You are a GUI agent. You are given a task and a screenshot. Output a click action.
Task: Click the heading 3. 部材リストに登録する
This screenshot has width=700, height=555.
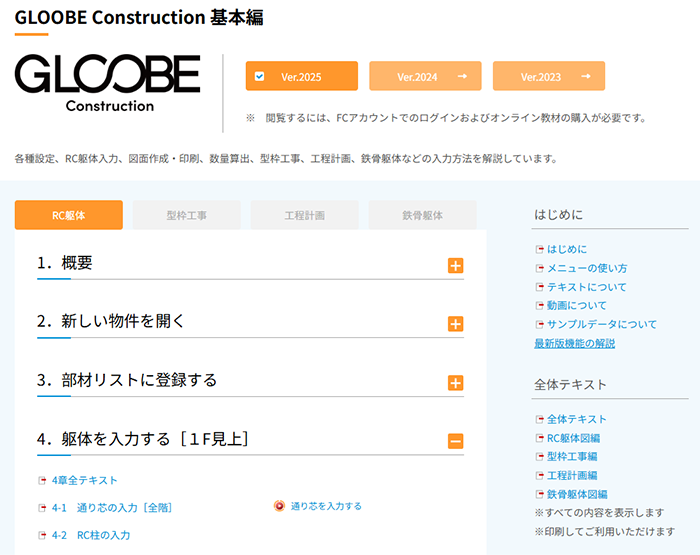coord(127,380)
